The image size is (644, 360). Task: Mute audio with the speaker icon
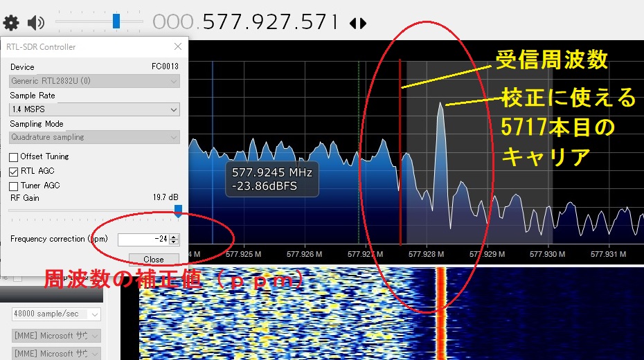(36, 23)
